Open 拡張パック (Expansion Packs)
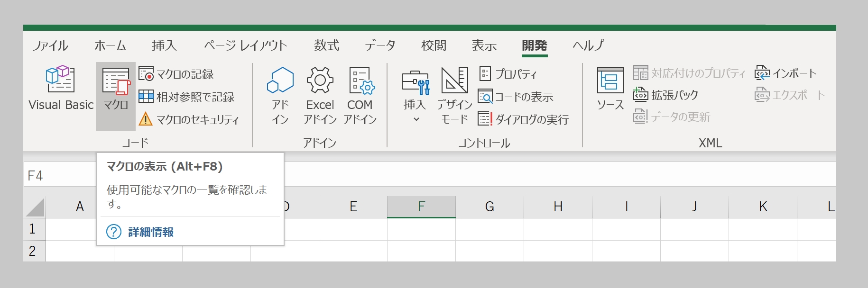 (x=666, y=95)
